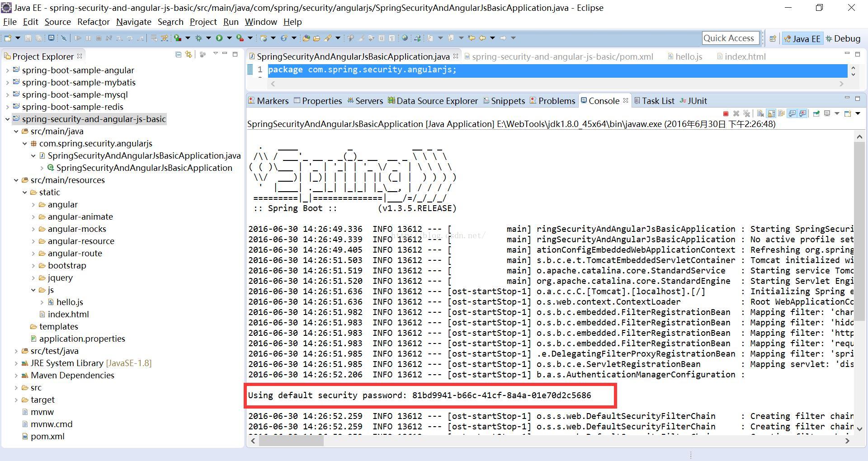
Task: Click Remove All Terminated Launches icon
Action: [x=746, y=113]
